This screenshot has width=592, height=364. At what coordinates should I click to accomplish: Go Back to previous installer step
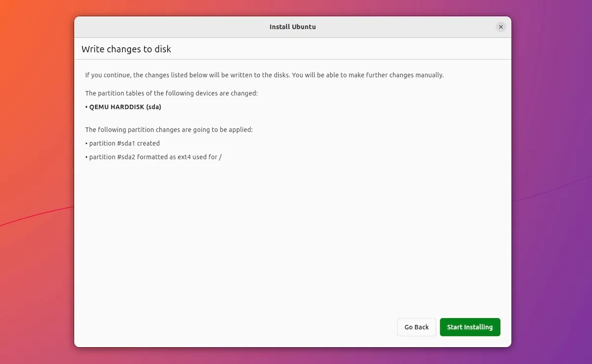coord(416,327)
